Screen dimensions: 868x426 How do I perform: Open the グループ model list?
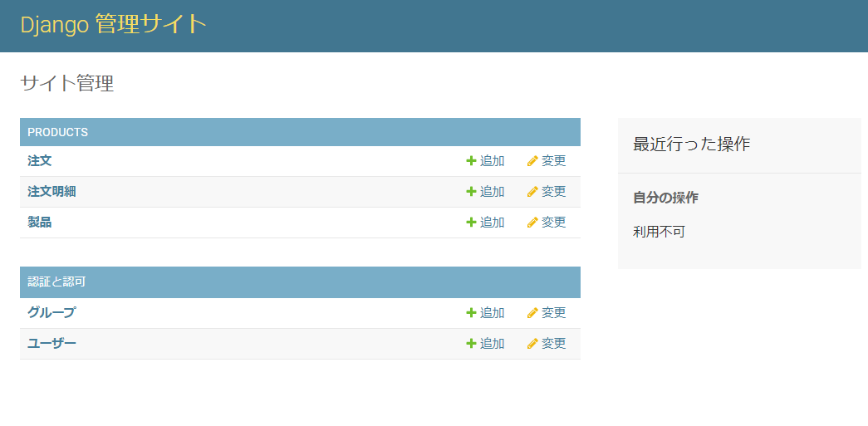pos(51,313)
